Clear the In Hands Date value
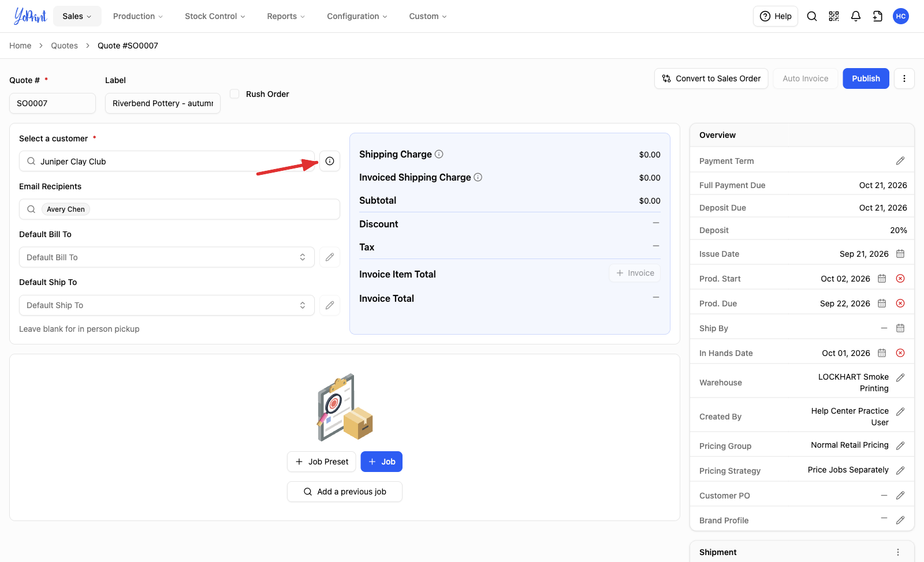 900,353
